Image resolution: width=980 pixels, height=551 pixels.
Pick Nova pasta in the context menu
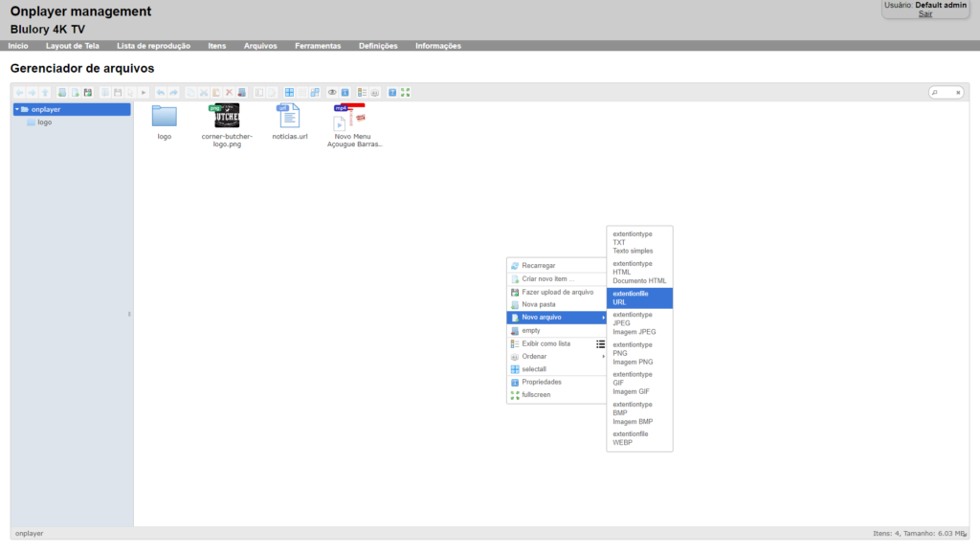click(x=556, y=305)
